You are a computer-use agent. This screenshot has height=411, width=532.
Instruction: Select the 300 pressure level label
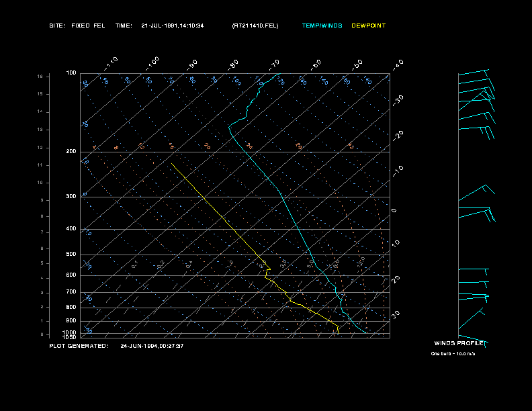(x=71, y=197)
